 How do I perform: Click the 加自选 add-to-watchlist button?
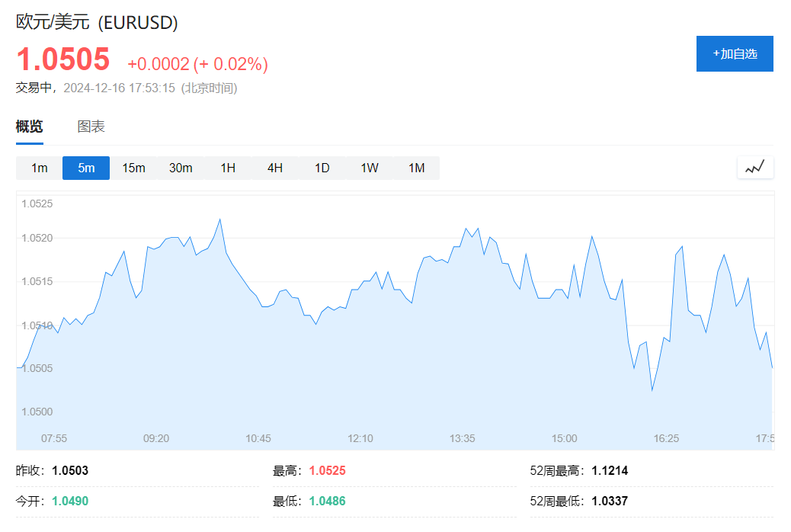(x=735, y=54)
